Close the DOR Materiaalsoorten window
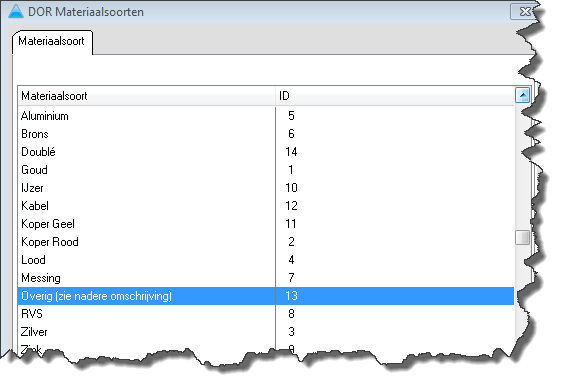The height and width of the screenshot is (388, 563). tap(524, 11)
